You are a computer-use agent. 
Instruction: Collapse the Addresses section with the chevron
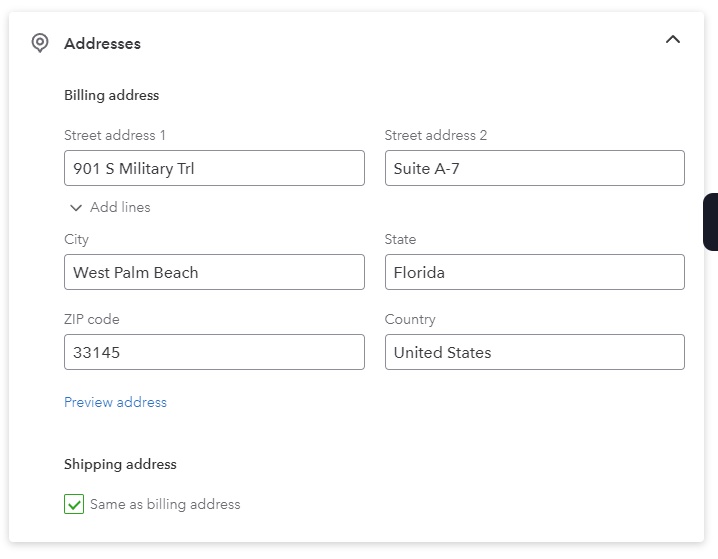[x=673, y=39]
